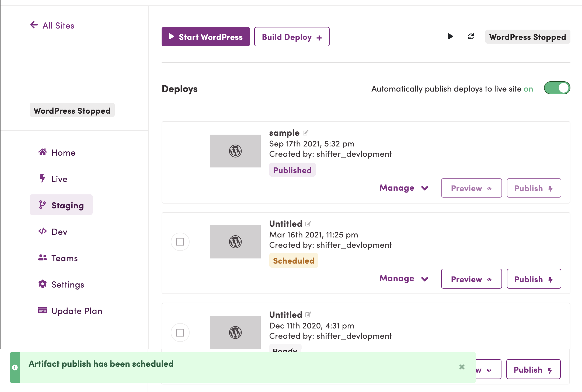Check the Mar 16th deploy checkbox
The width and height of the screenshot is (582, 392).
(x=180, y=242)
